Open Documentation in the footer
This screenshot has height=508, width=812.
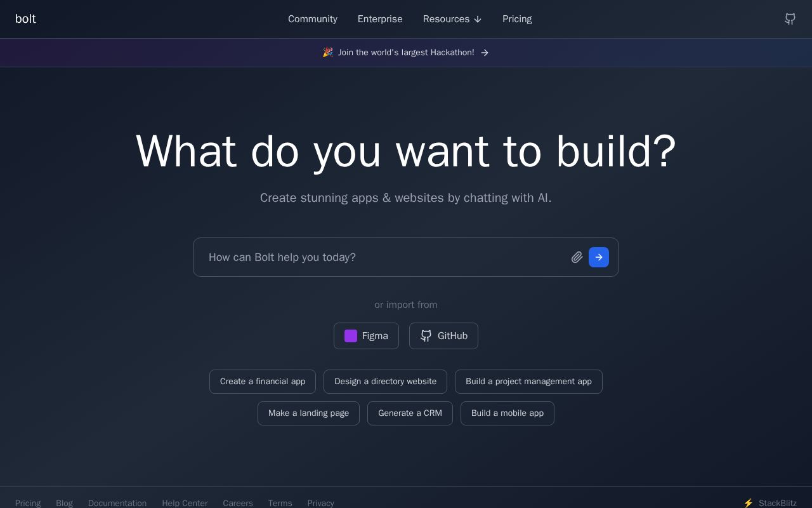[117, 503]
